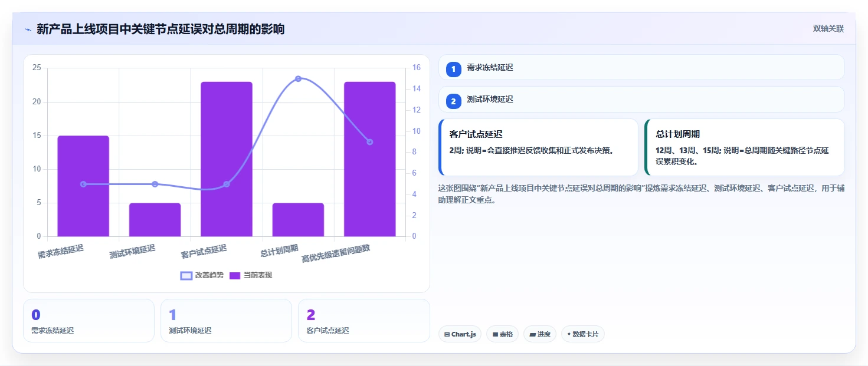The width and height of the screenshot is (868, 366).
Task: Select the 需求冻结延迟 list row
Action: point(641,67)
